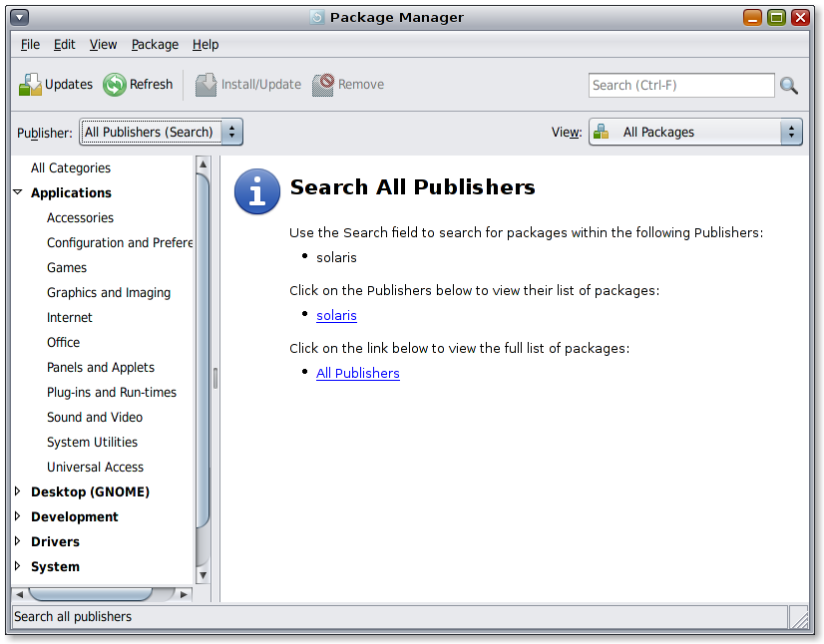This screenshot has height=644, width=824.
Task: Select the Sound and Video category
Action: [94, 417]
